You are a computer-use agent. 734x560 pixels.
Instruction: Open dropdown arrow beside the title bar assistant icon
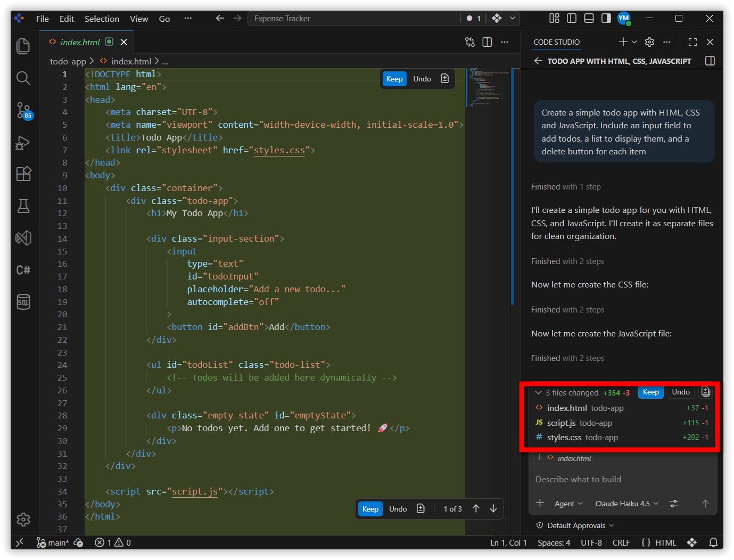(513, 18)
